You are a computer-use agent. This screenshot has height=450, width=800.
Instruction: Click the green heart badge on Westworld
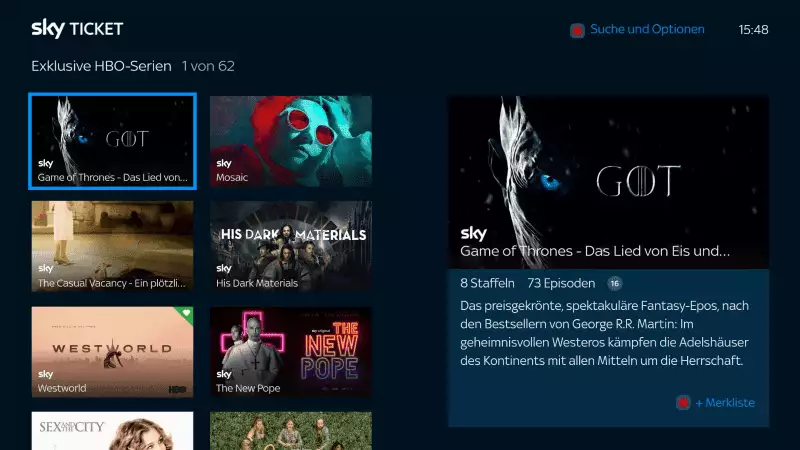coord(186,313)
